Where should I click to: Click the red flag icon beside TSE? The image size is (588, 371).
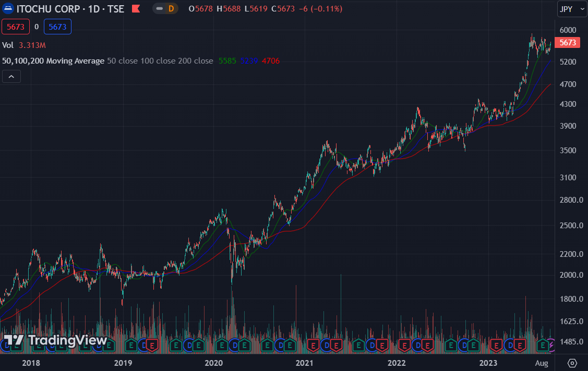tap(136, 9)
